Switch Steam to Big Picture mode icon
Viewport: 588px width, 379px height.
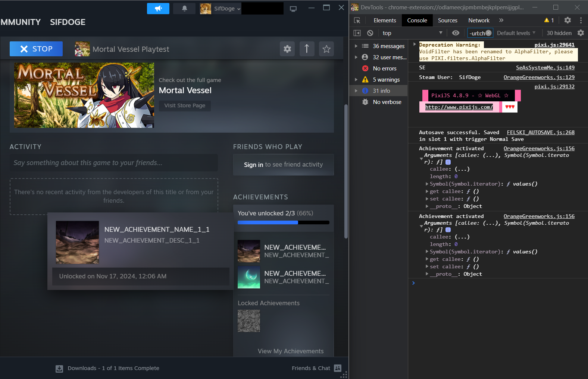[x=293, y=9]
